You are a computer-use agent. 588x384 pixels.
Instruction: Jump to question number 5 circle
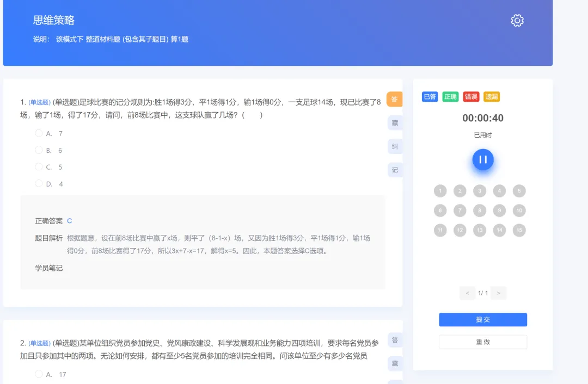519,191
